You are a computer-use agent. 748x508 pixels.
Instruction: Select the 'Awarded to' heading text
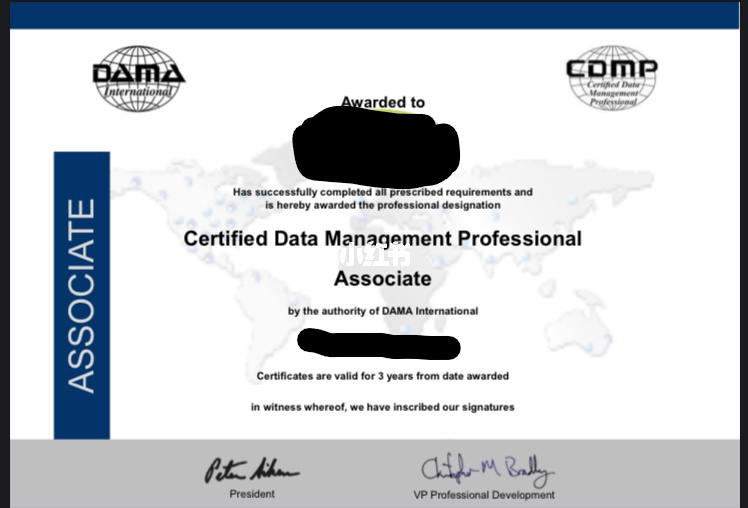click(x=383, y=102)
